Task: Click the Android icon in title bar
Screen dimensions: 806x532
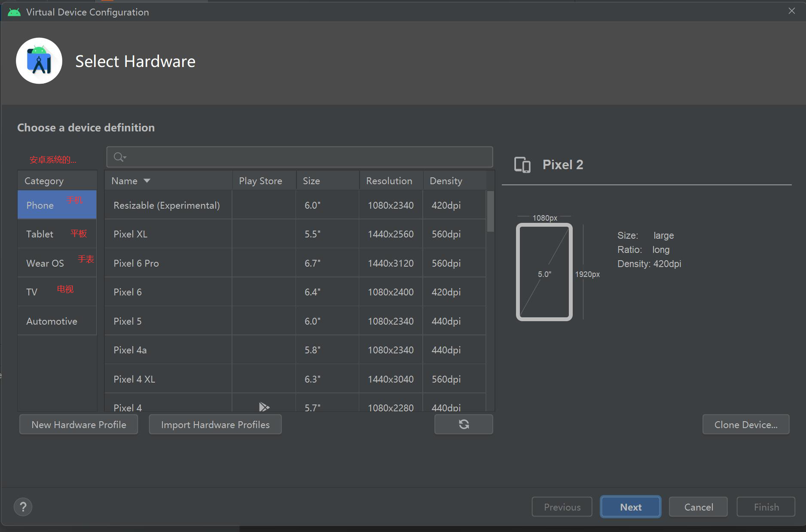Action: click(x=14, y=12)
